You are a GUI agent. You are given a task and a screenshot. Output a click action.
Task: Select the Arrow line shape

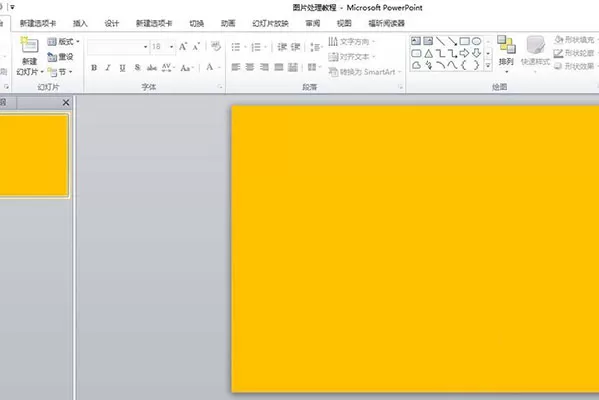(452, 41)
